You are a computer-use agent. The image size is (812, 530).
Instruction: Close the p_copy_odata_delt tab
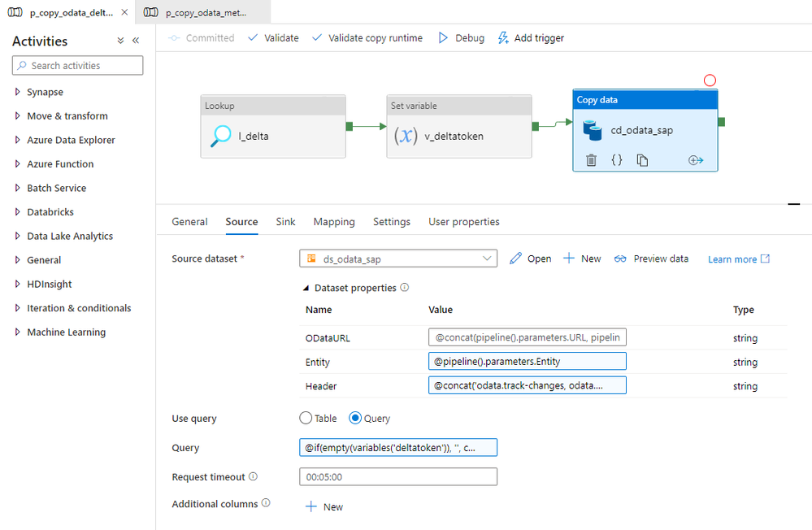[x=125, y=12]
